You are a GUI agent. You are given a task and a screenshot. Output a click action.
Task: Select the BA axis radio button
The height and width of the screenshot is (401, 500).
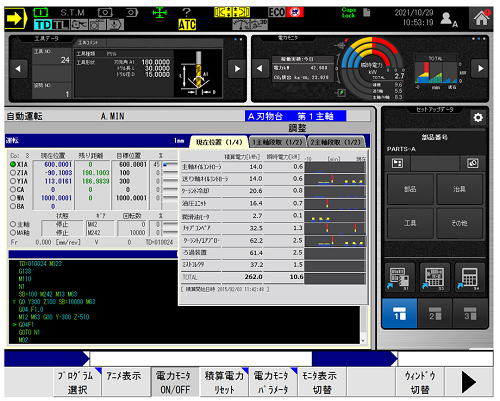(13, 206)
